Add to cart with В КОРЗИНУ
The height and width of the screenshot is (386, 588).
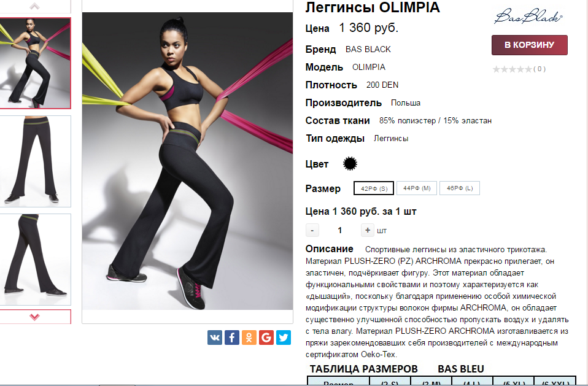[x=530, y=45]
